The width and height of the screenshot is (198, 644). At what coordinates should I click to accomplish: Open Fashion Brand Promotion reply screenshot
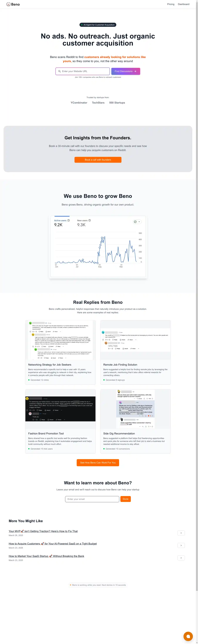pos(60,409)
